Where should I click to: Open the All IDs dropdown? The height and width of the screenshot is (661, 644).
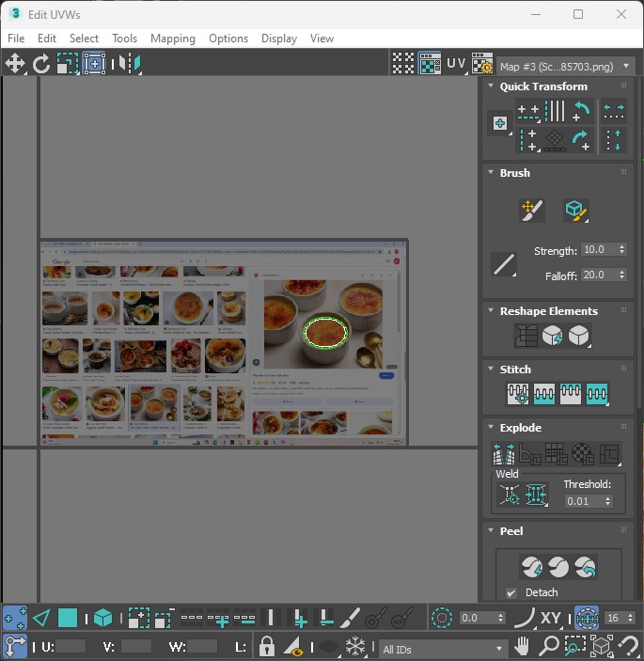[x=442, y=649]
